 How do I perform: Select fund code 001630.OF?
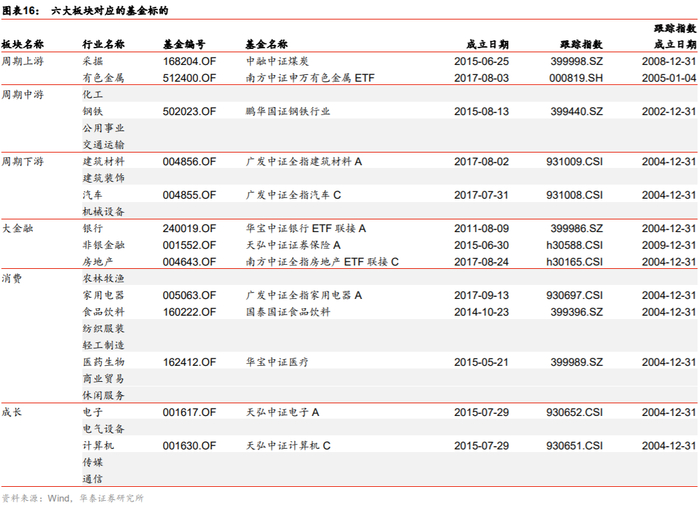click(189, 446)
